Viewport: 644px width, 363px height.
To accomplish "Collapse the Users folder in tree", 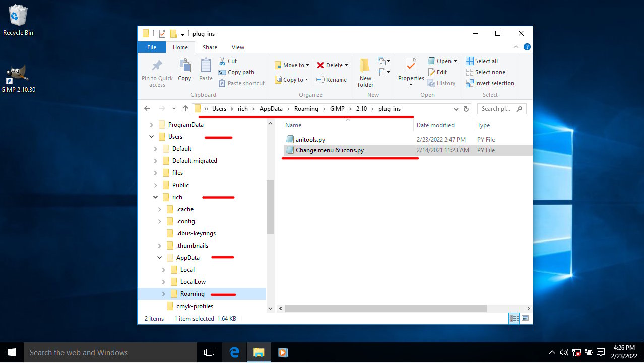I will tap(152, 137).
